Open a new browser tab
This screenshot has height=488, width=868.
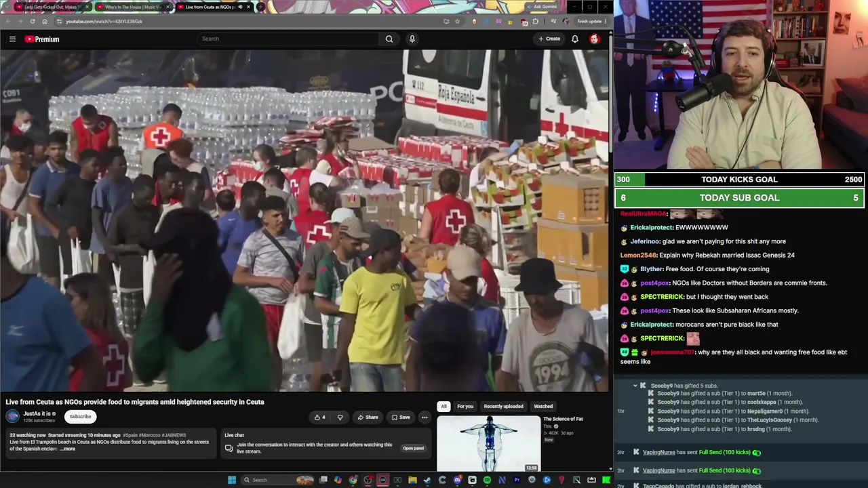261,7
